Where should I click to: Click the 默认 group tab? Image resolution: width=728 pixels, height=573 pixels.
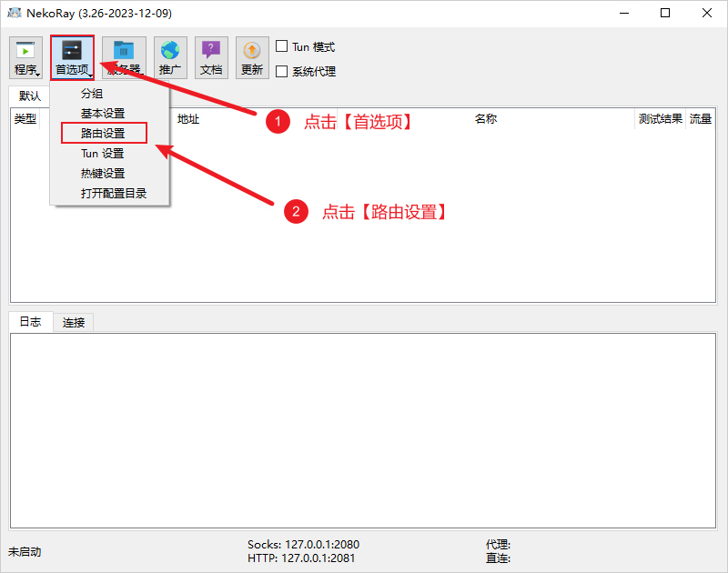point(27,95)
